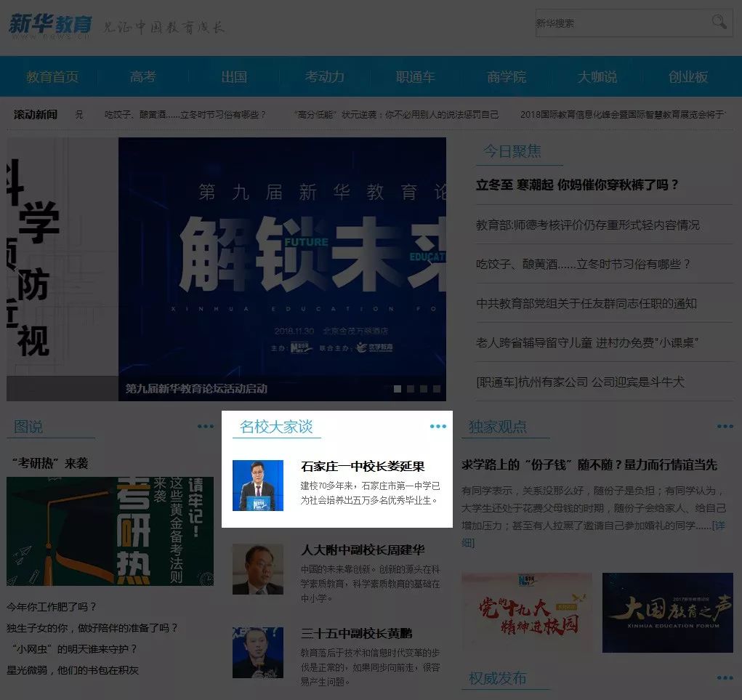Open the 高考 nav tab
This screenshot has width=742, height=700.
pos(143,76)
